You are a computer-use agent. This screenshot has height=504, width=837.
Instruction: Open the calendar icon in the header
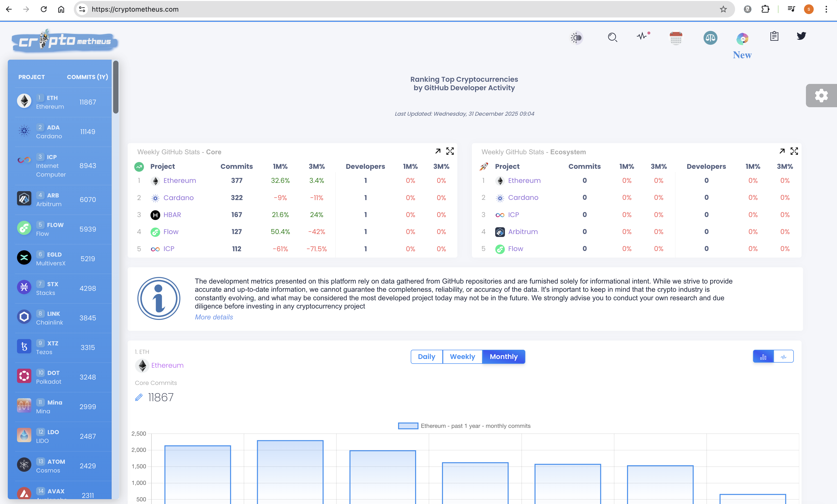coord(676,38)
